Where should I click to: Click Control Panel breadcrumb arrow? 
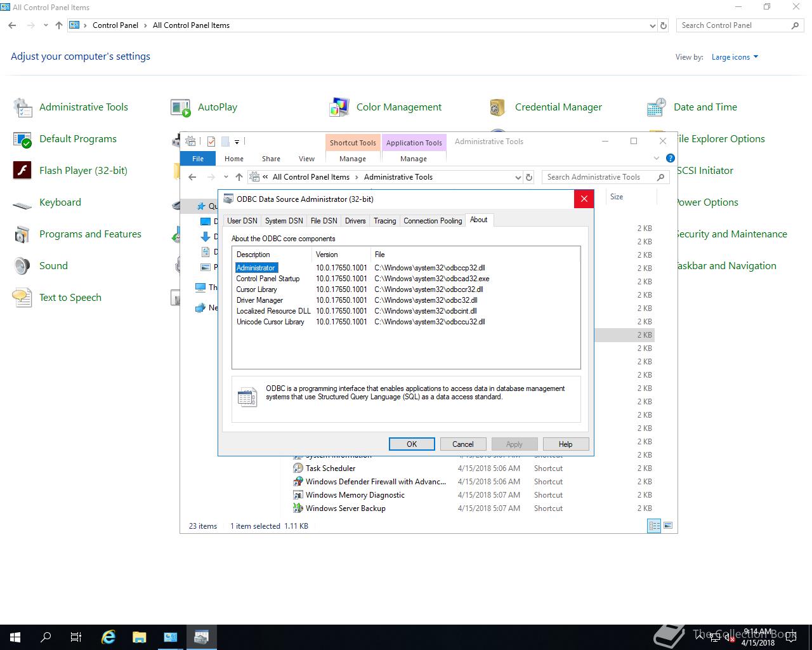coord(146,25)
